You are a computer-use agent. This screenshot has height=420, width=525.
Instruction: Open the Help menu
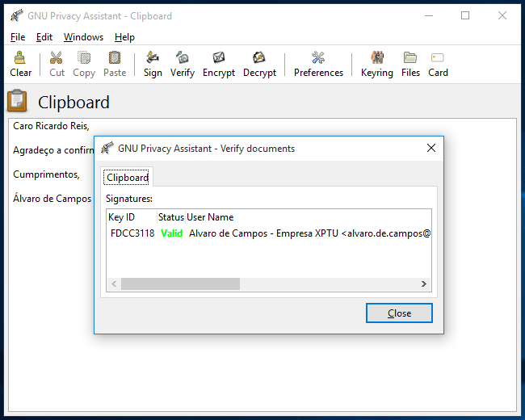(124, 37)
